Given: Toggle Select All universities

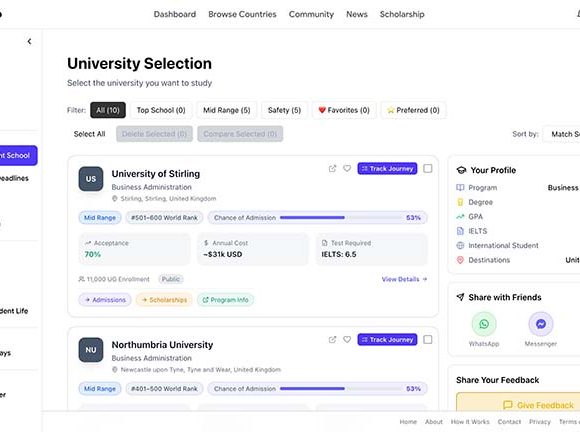Looking at the screenshot, I should (90, 134).
